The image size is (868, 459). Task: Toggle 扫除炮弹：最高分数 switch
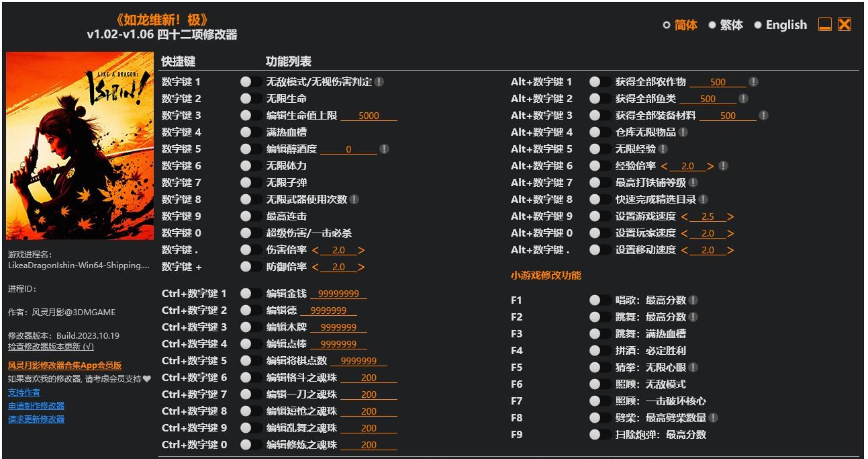coord(600,435)
